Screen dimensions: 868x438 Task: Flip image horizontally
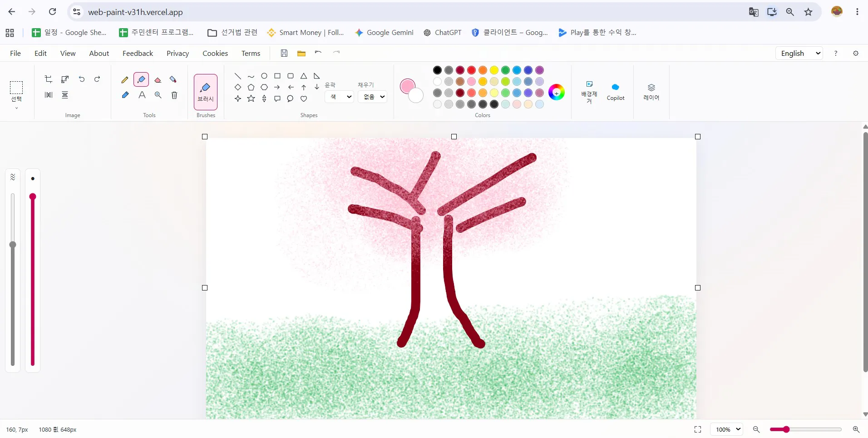tap(49, 95)
